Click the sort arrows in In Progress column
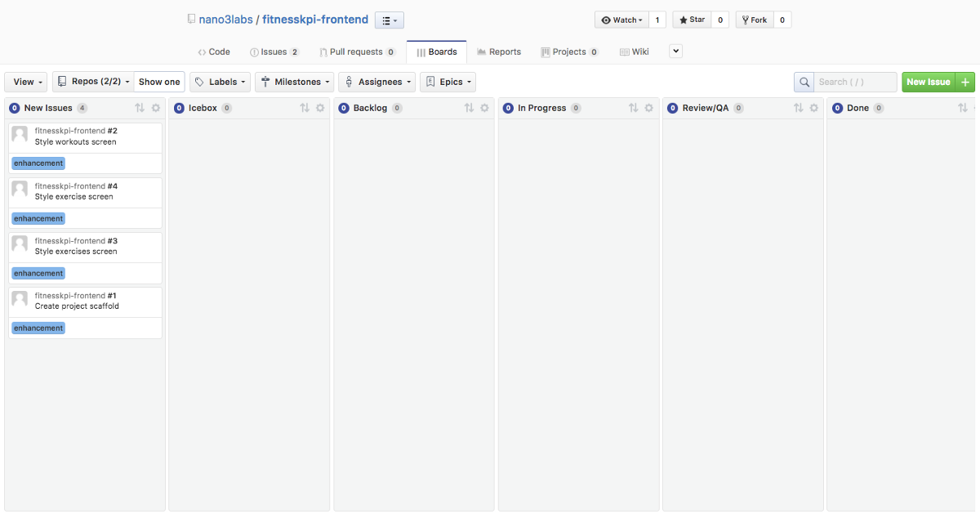This screenshot has width=980, height=514. [634, 108]
